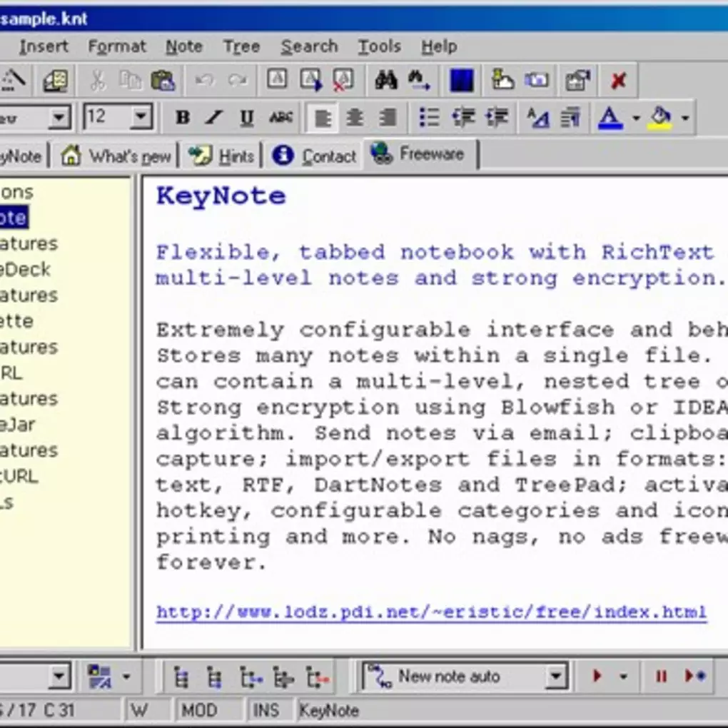The width and height of the screenshot is (728, 728).
Task: Select the Contact tab
Action: [x=315, y=156]
